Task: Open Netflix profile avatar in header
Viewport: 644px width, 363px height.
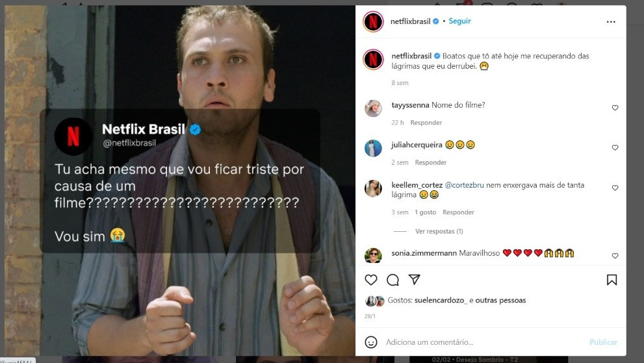Action: coord(373,21)
